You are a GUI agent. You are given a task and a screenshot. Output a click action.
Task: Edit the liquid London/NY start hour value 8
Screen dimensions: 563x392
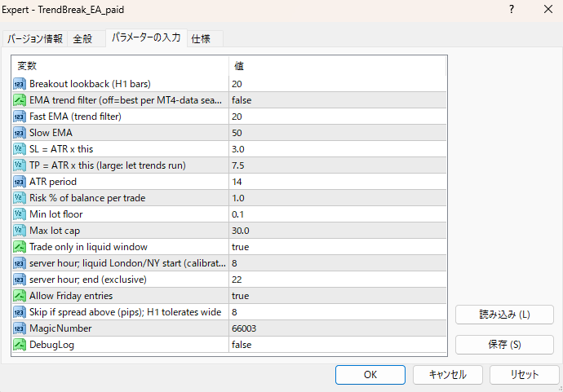(x=338, y=263)
